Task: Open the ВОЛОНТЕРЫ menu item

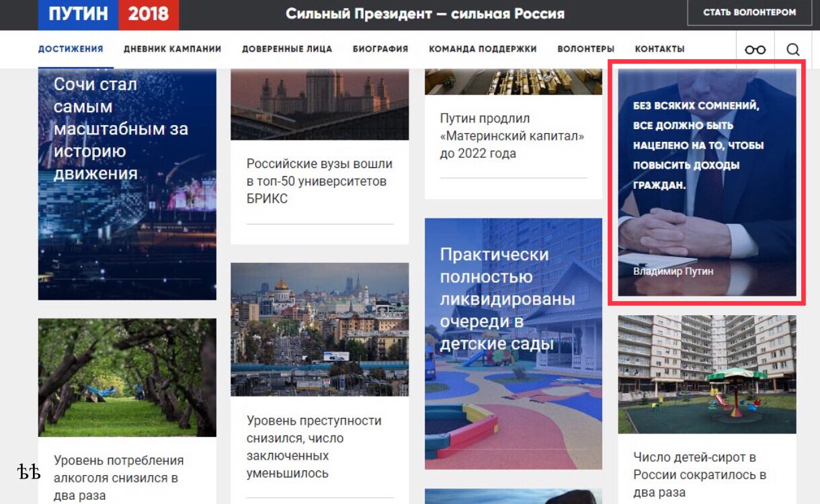Action: pyautogui.click(x=585, y=49)
